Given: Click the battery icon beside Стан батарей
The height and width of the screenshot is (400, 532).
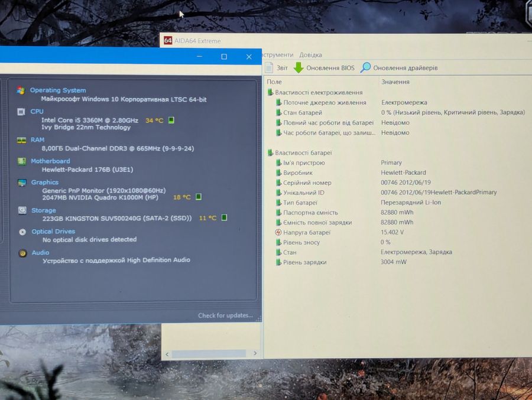Looking at the screenshot, I should point(278,112).
